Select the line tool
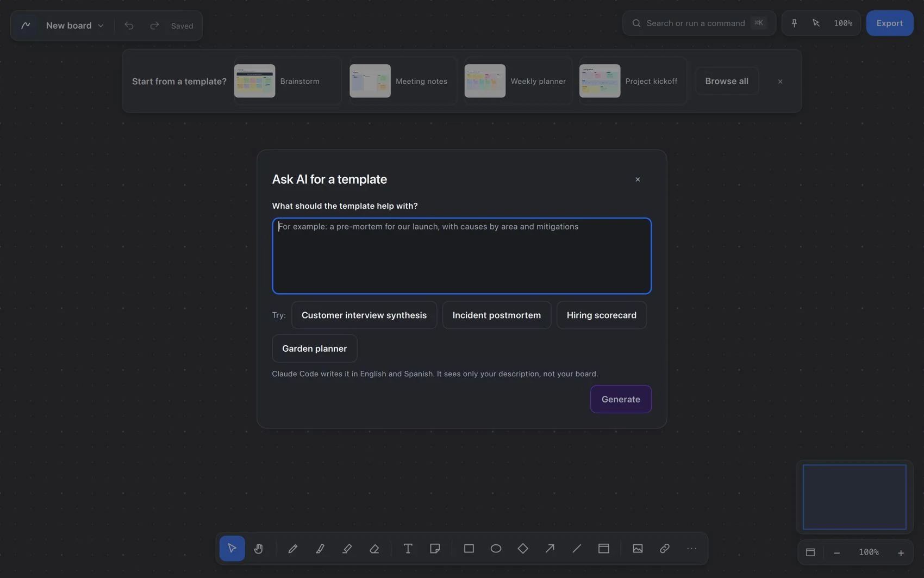Screen dimensions: 924x578 tap(577, 548)
